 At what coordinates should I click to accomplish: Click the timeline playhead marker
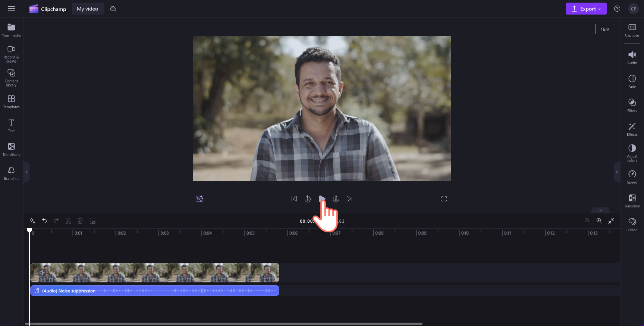(x=29, y=230)
